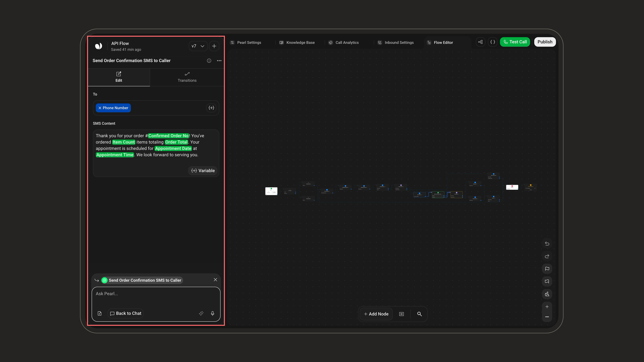The image size is (644, 362).
Task: Click the Variable button in SMS Content
Action: tap(203, 171)
